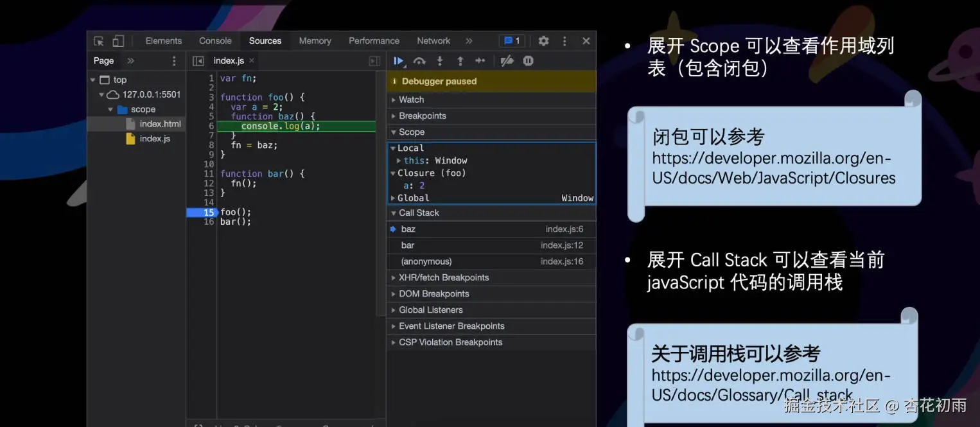Resume script execution

tap(399, 60)
